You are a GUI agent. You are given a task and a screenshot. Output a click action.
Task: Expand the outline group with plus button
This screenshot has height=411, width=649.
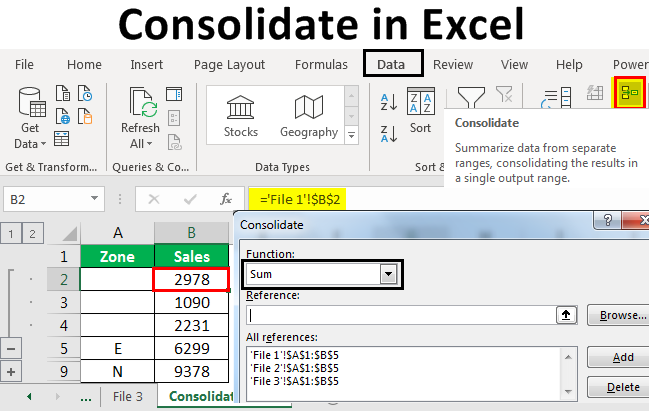point(11,371)
